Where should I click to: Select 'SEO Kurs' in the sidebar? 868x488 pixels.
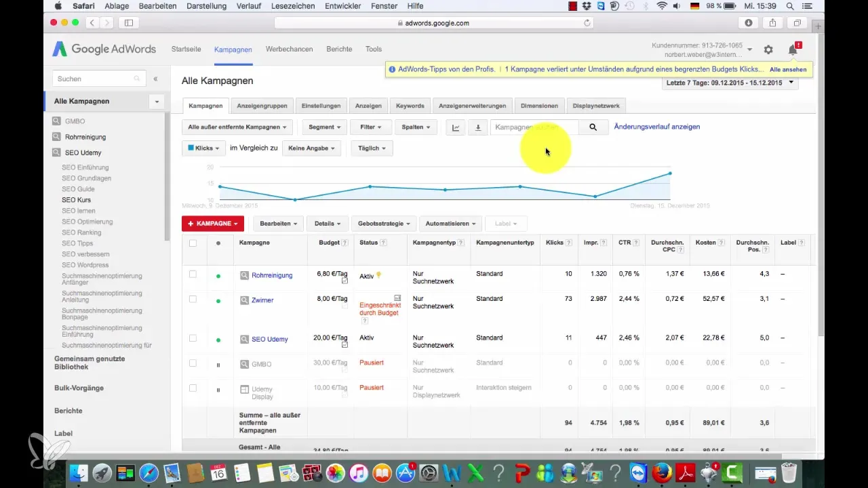click(x=76, y=200)
